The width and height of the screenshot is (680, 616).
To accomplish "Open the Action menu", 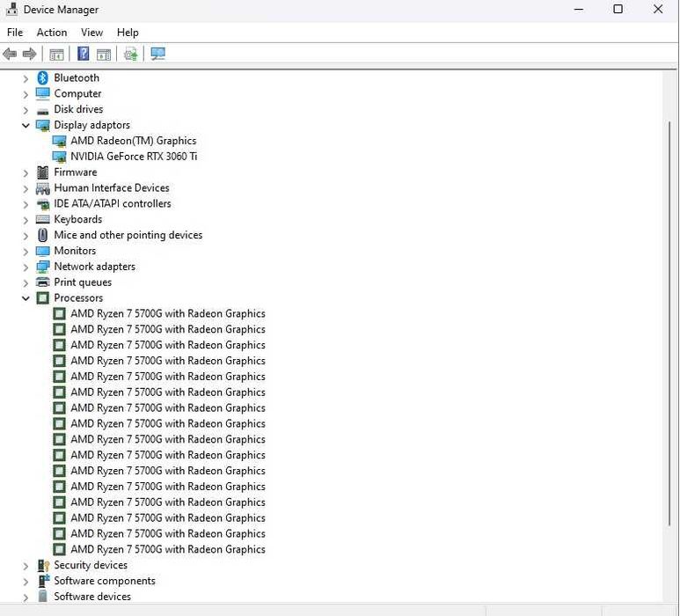I will [x=52, y=33].
